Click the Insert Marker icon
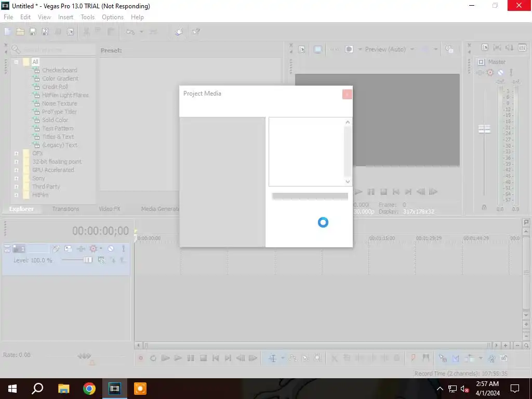Viewport: 532px width, 399px height. pyautogui.click(x=413, y=357)
